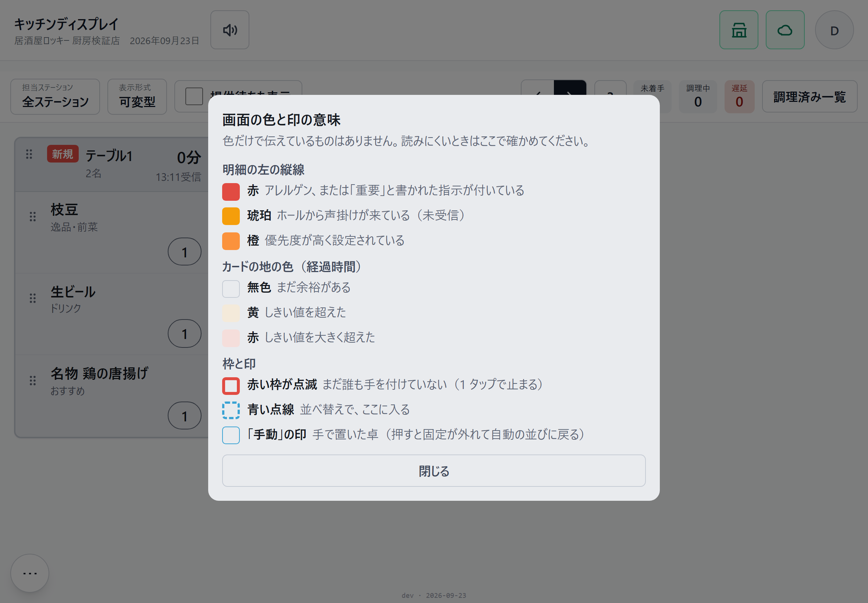Image resolution: width=868 pixels, height=603 pixels.
Task: Click the 無色 white swatch
Action: click(231, 289)
